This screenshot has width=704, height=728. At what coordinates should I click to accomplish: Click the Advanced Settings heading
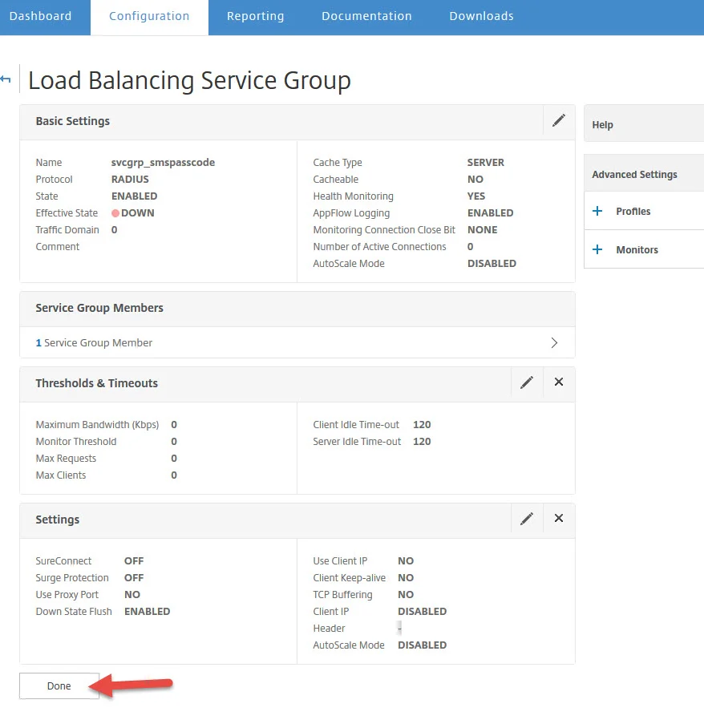634,175
